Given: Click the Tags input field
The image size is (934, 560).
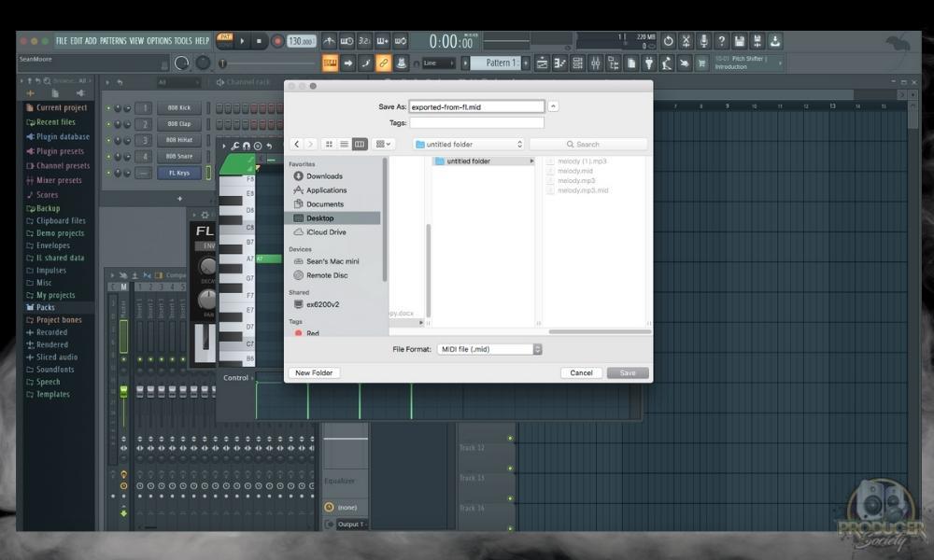Looking at the screenshot, I should 476,122.
